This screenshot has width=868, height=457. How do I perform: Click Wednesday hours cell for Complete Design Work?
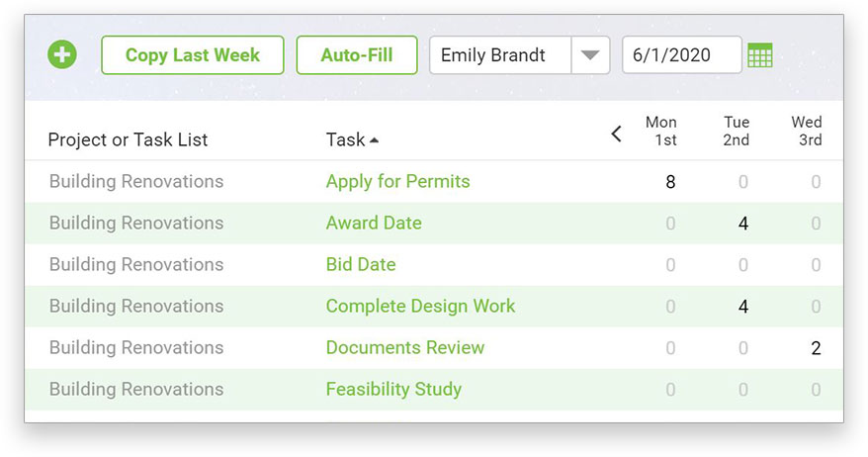pyautogui.click(x=816, y=307)
